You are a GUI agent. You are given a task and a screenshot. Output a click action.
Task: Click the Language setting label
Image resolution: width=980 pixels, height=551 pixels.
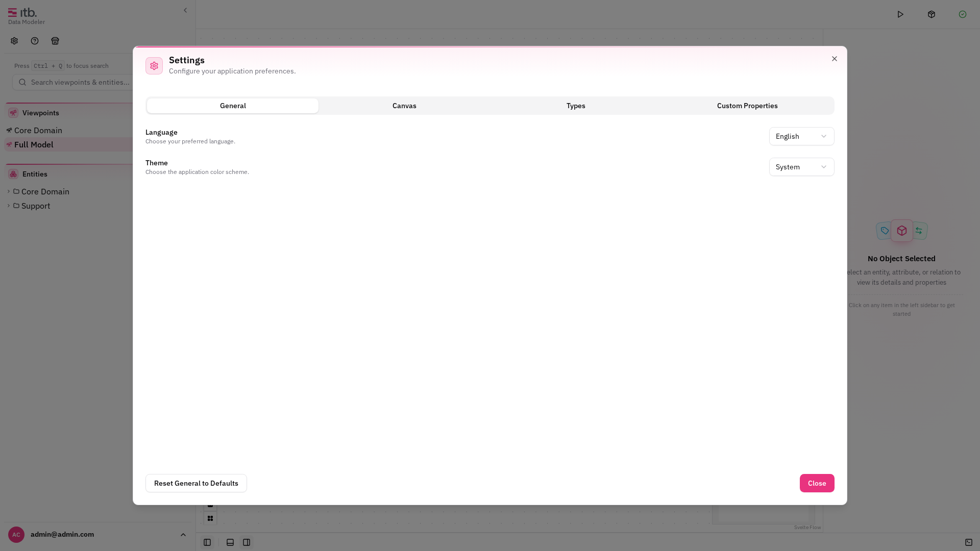click(161, 132)
